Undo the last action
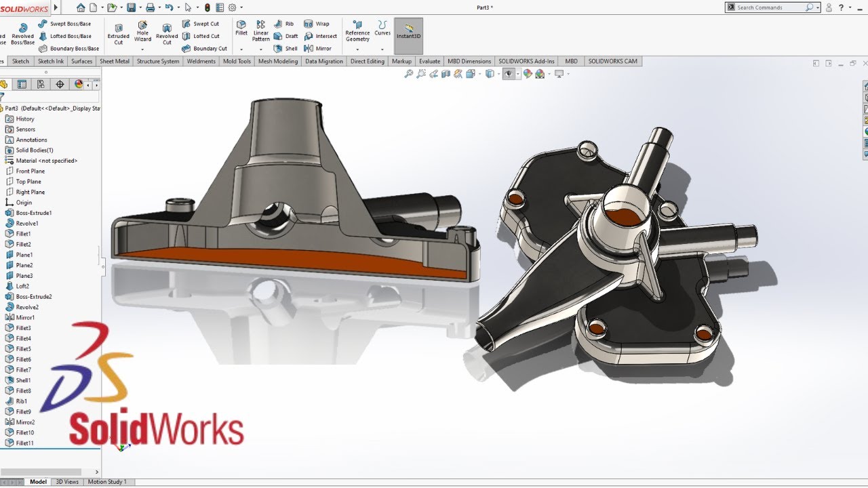Image resolution: width=868 pixels, height=488 pixels. pos(169,7)
